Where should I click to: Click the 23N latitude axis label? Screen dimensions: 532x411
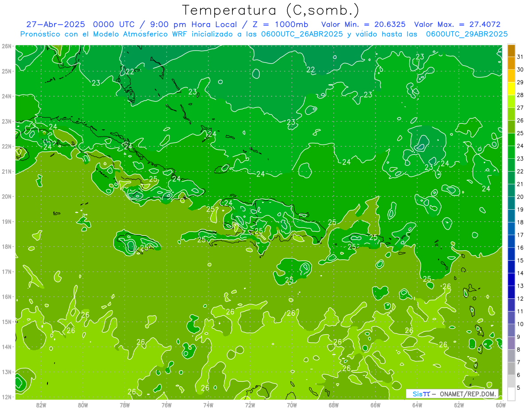(6, 121)
